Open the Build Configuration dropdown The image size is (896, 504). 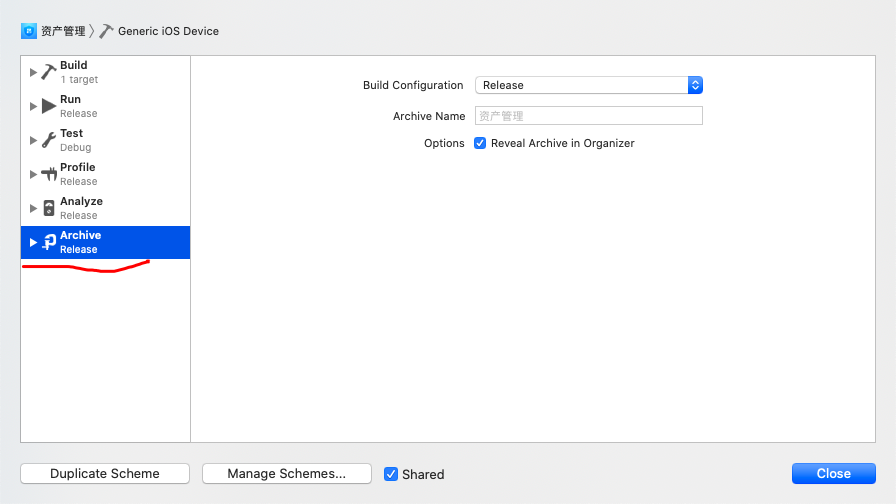click(x=589, y=85)
